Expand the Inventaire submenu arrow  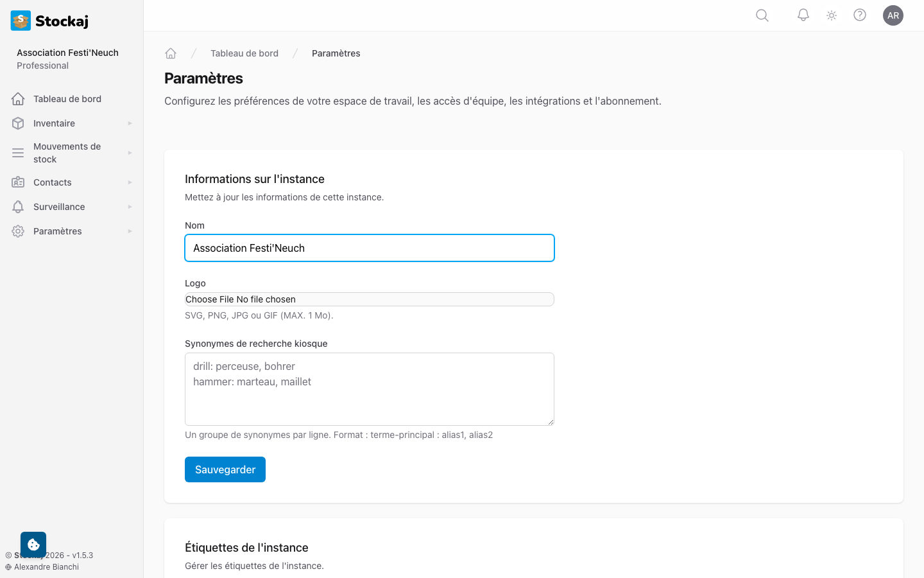click(x=130, y=123)
